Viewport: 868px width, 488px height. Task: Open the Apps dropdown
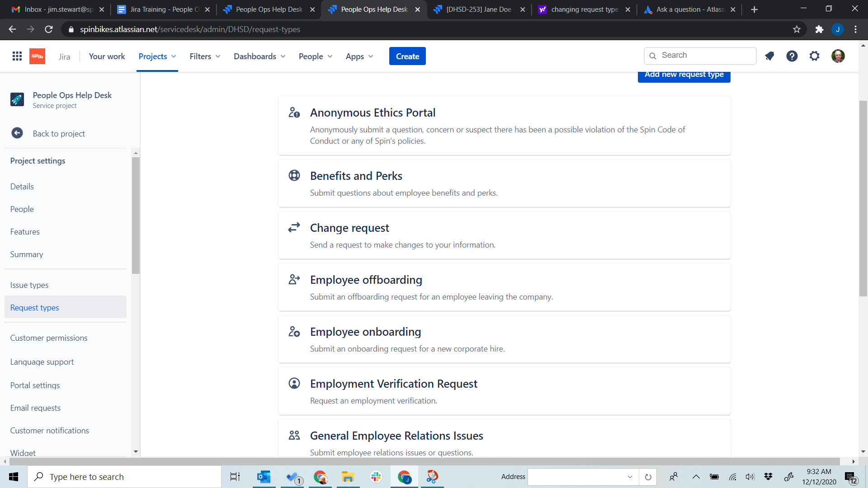click(x=359, y=56)
